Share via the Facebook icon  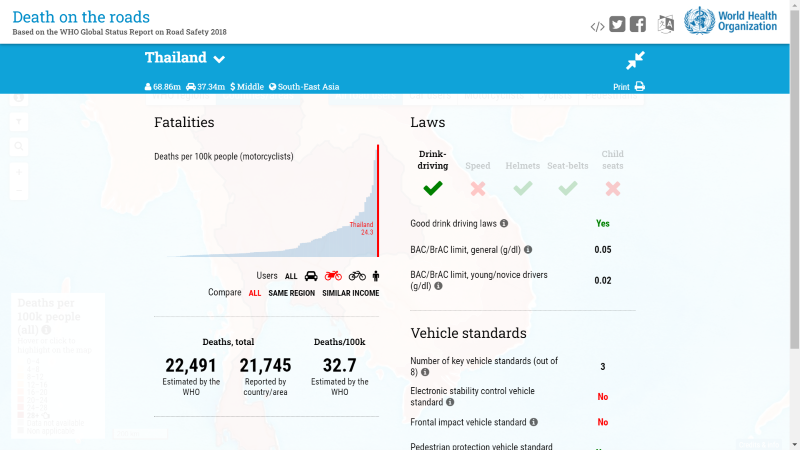[x=637, y=25]
